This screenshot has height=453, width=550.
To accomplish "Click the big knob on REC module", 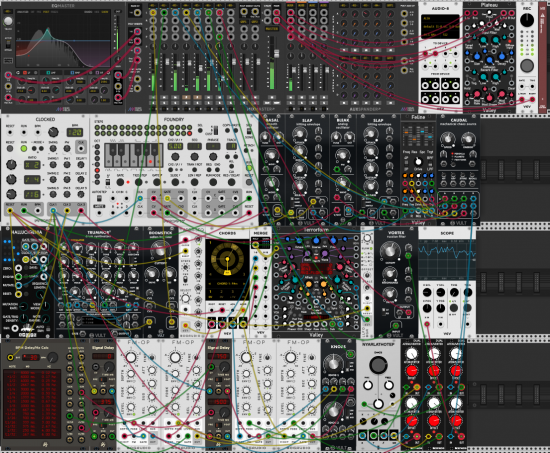I will [x=526, y=20].
